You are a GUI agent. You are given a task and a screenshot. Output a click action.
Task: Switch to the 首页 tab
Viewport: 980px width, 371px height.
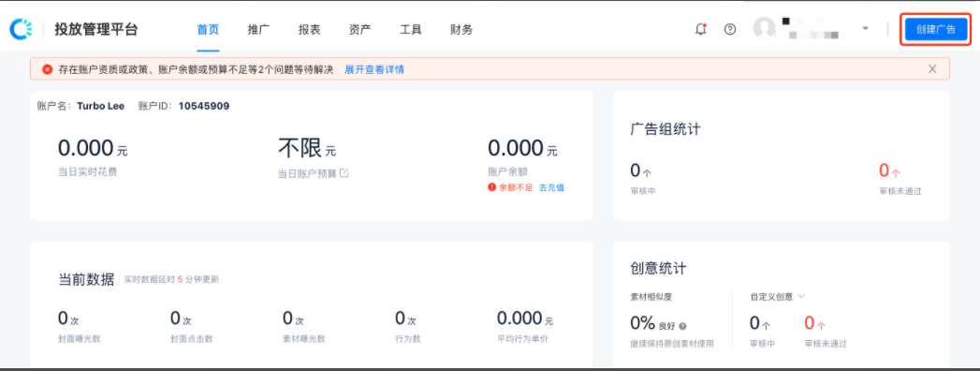tap(208, 29)
